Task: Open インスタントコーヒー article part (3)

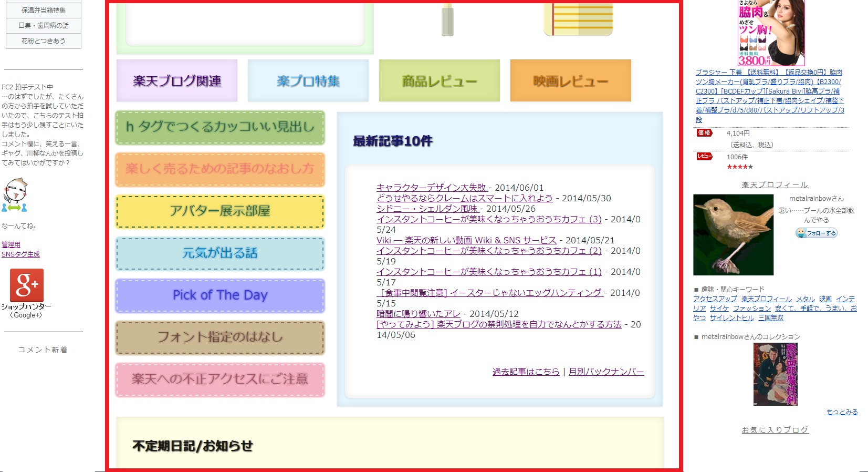Action: (x=489, y=219)
